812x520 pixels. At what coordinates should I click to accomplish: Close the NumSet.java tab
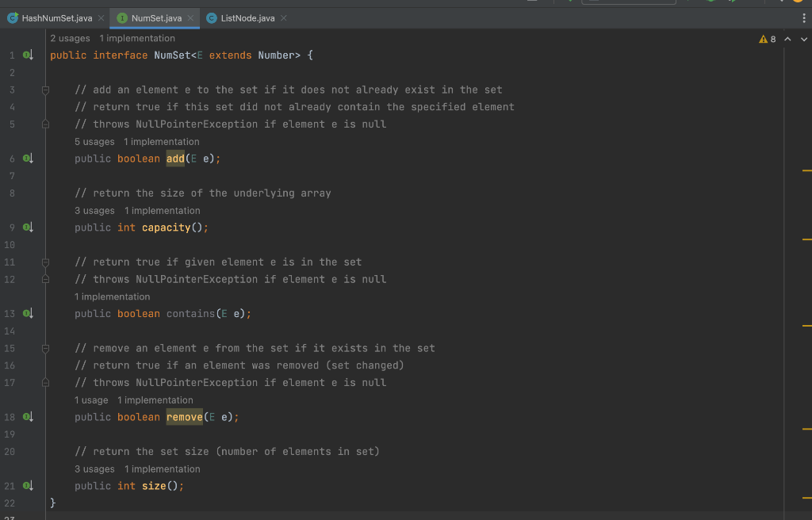[190, 18]
